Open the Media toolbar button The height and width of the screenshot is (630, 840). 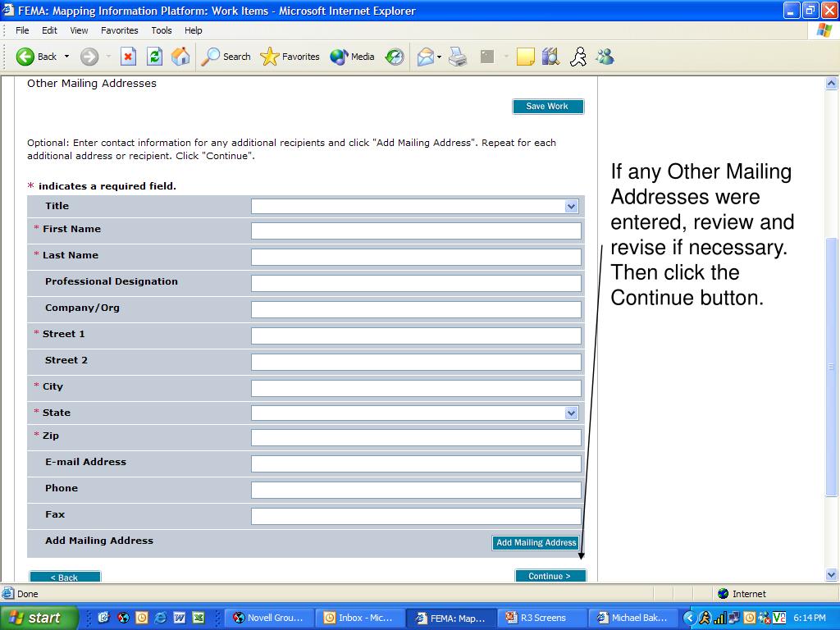(352, 57)
